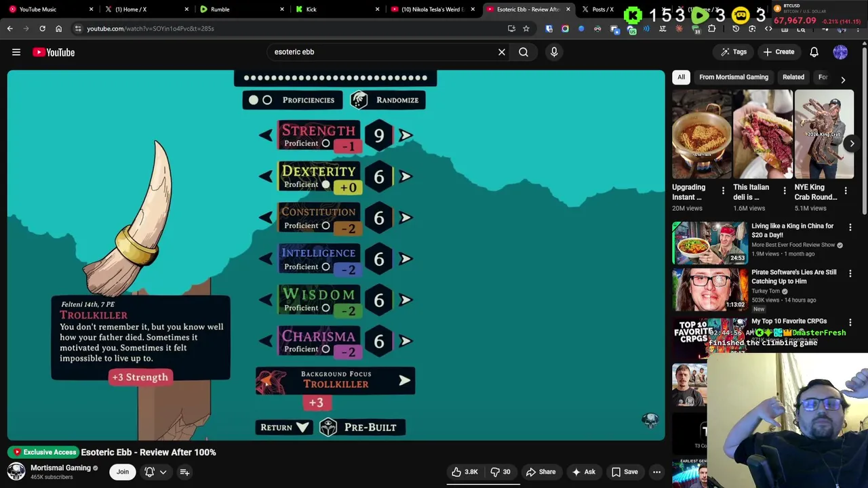The image size is (868, 488).
Task: Open the YouTube guide hamburger menu
Action: 16,52
